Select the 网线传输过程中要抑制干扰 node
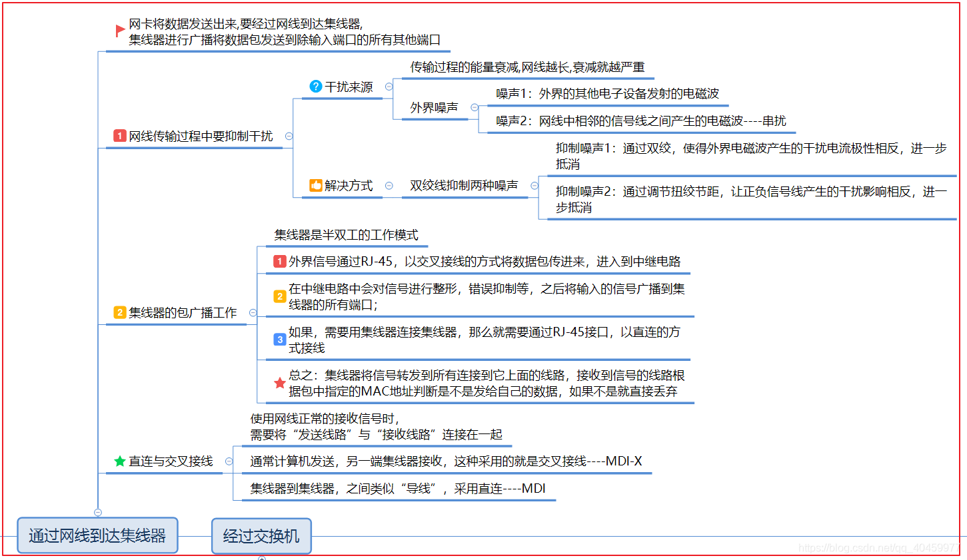The width and height of the screenshot is (967, 560). coord(201,136)
